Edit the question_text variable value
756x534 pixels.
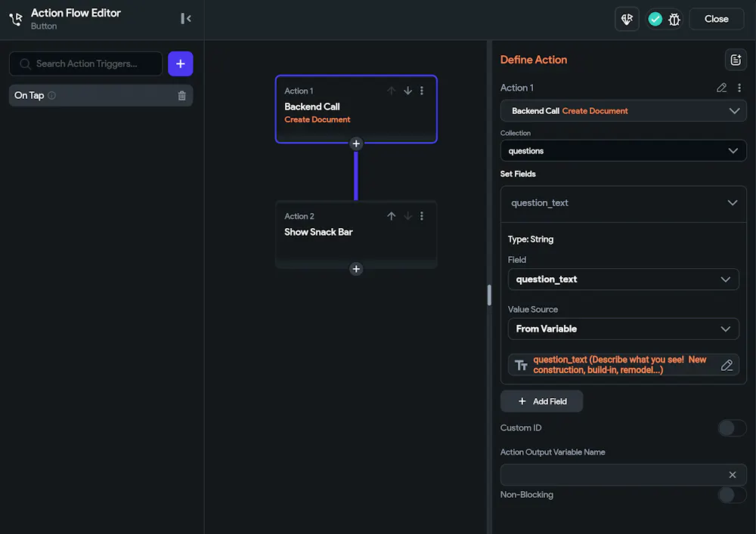click(x=727, y=365)
